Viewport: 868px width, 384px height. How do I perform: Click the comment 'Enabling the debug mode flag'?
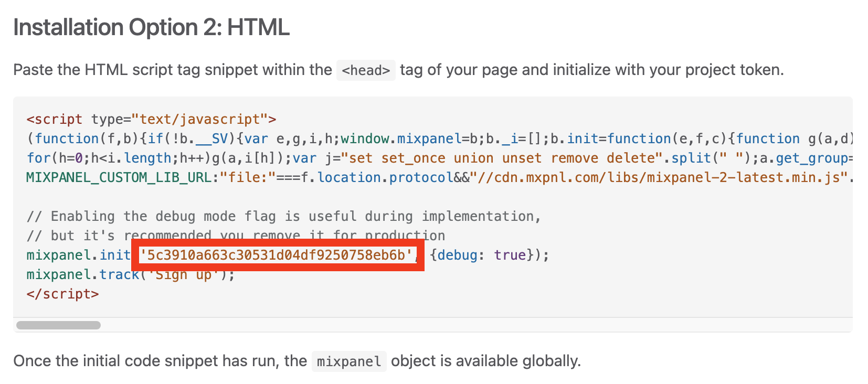[283, 216]
